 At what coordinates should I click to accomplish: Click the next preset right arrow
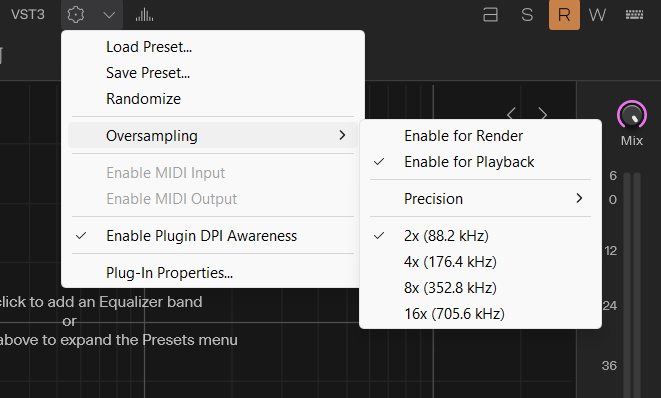click(543, 114)
